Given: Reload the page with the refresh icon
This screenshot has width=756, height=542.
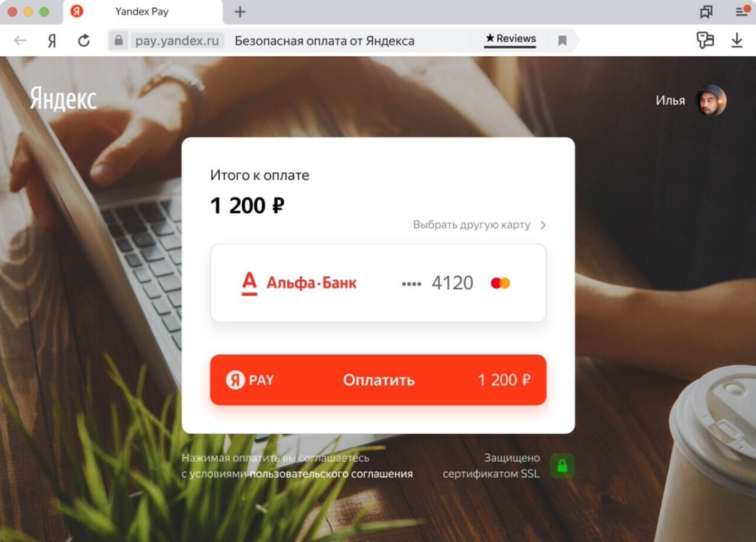Looking at the screenshot, I should tap(84, 41).
